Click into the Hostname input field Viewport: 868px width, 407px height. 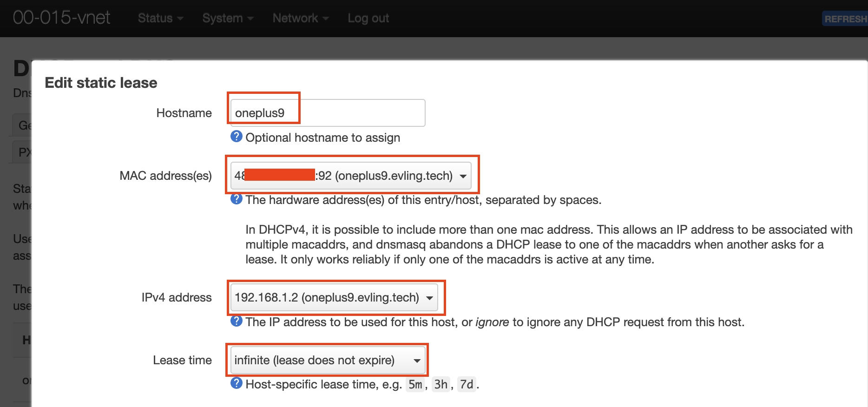[328, 113]
